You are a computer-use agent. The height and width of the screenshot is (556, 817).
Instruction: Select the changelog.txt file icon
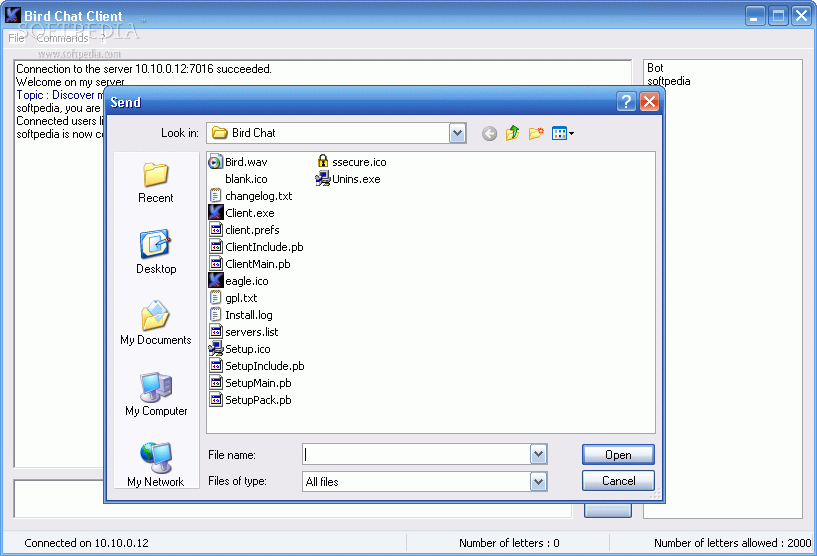(215, 196)
